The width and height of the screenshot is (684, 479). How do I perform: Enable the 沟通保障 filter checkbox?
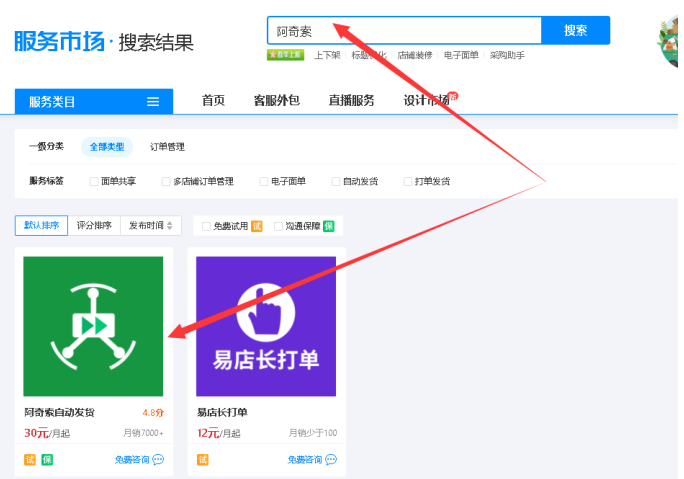click(x=278, y=226)
